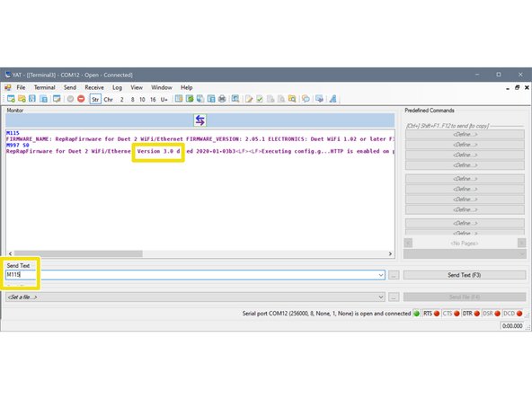Open the Terminal Settings icon
This screenshot has width=532, height=399.
[x=57, y=99]
